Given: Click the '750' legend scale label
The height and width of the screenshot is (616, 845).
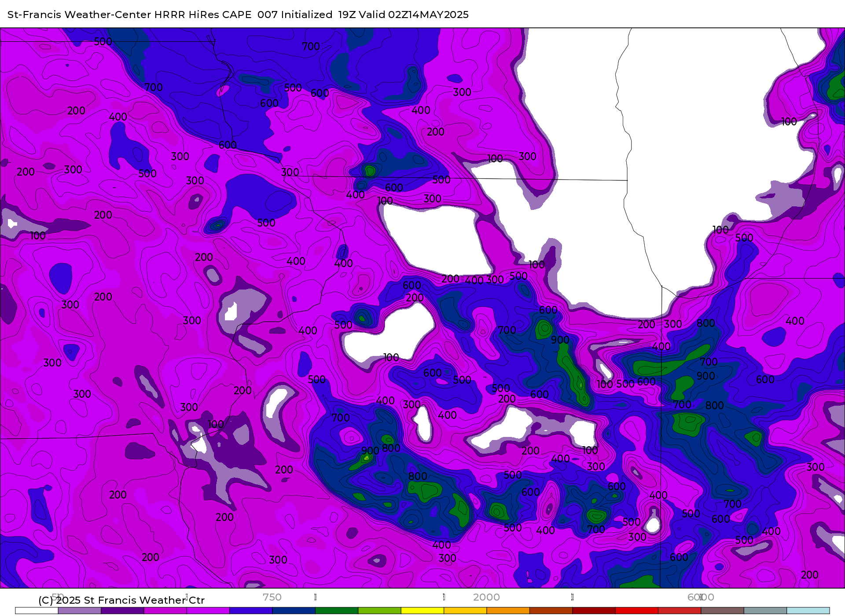Looking at the screenshot, I should [x=272, y=597].
